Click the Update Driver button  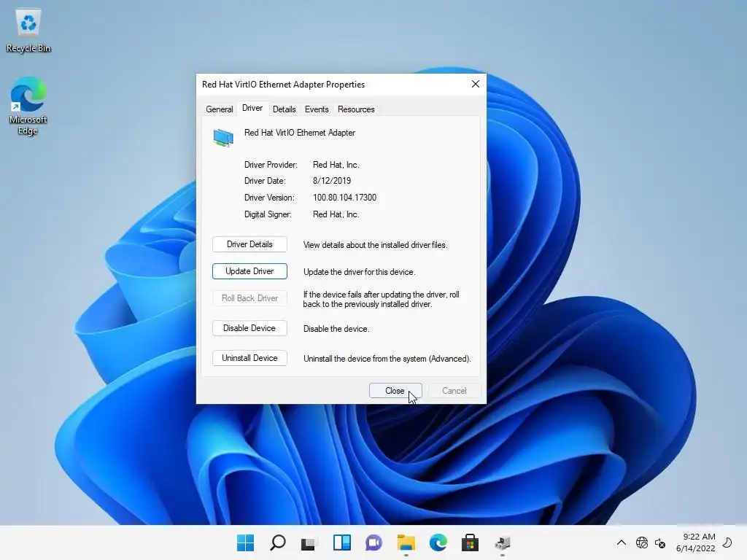click(x=249, y=271)
